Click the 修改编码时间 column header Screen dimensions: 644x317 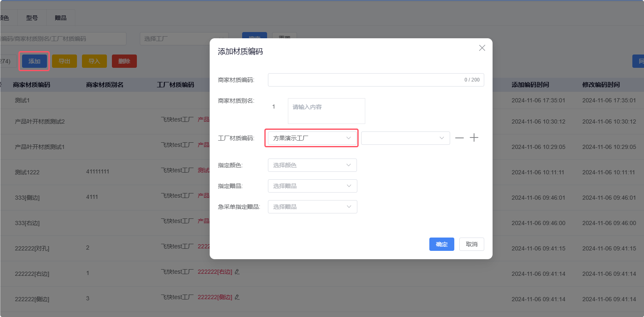(x=601, y=85)
